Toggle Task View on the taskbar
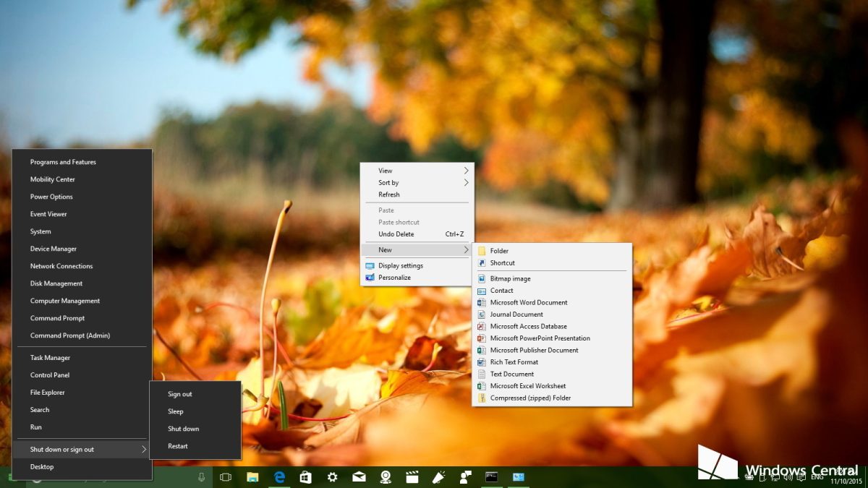The width and height of the screenshot is (868, 488). click(x=225, y=477)
